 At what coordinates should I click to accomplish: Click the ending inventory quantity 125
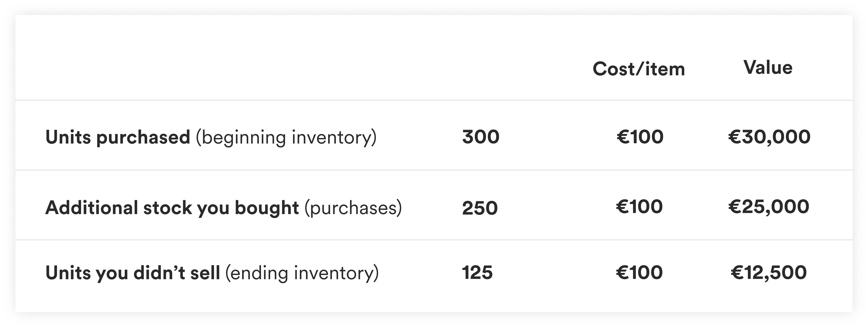[477, 272]
